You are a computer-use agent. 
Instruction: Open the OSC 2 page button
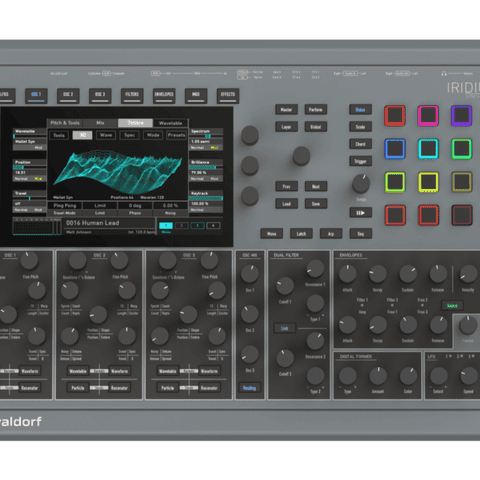point(68,95)
